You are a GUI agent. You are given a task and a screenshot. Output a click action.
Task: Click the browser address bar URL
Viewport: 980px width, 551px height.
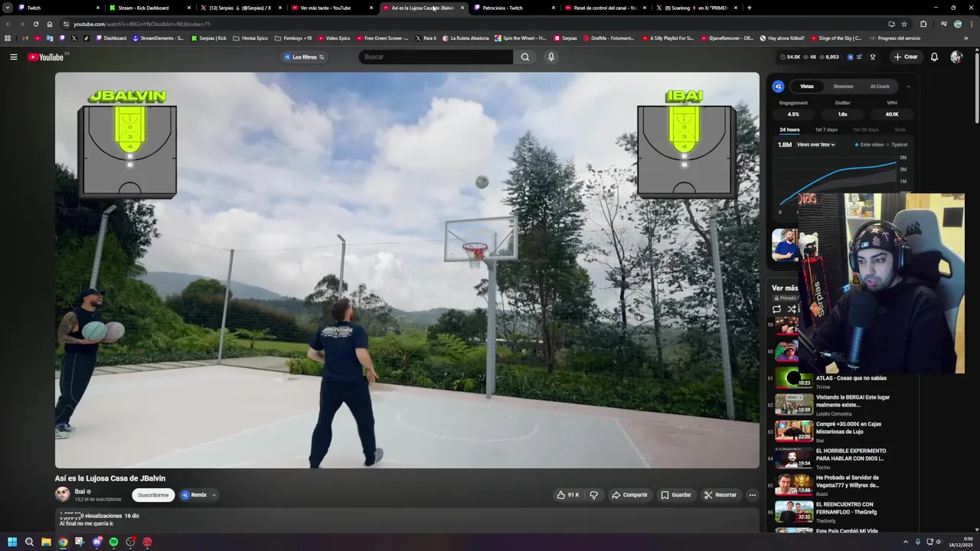pyautogui.click(x=142, y=24)
